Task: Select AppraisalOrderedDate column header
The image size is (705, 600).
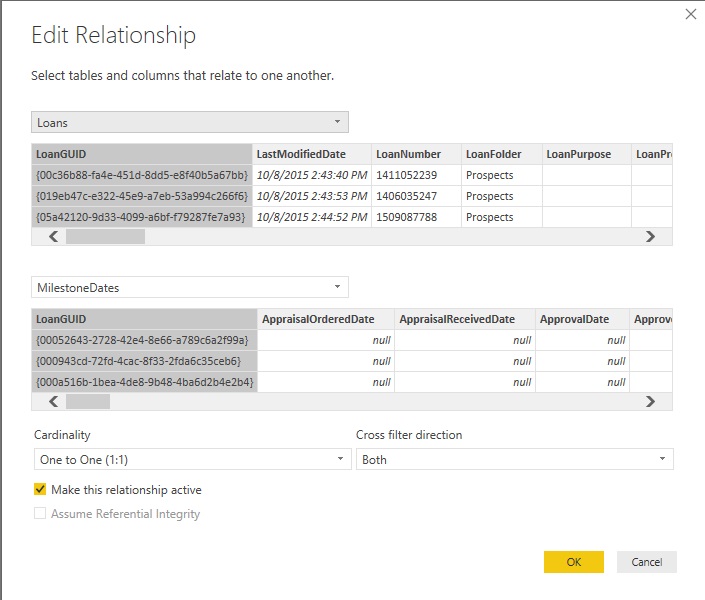Action: 326,319
